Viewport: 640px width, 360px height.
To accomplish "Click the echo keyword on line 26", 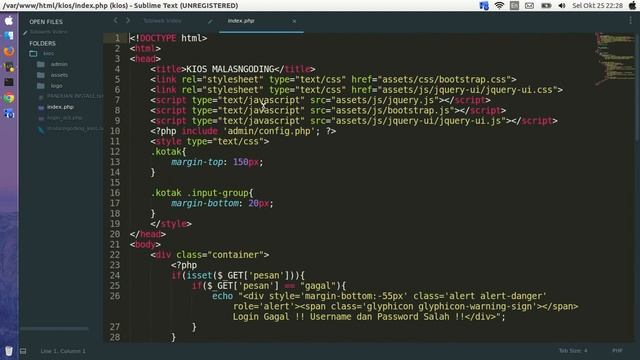I will pyautogui.click(x=222, y=296).
